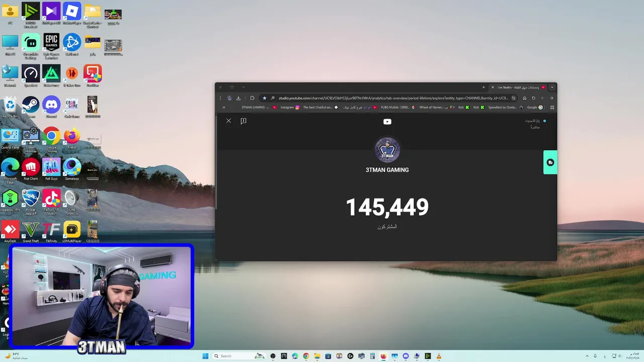Open Delta Force desktop shortcut

point(51,76)
